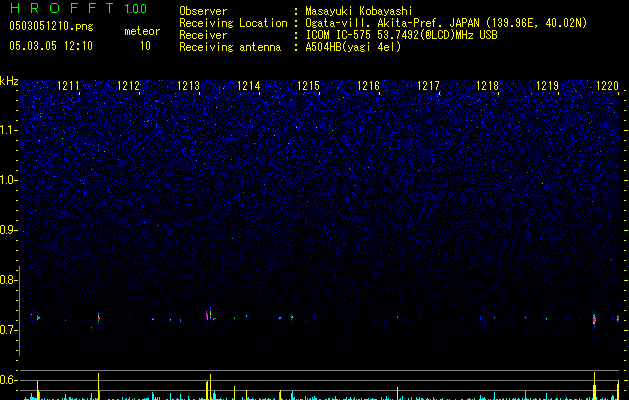Click the Receiving antenna label

tap(230, 47)
